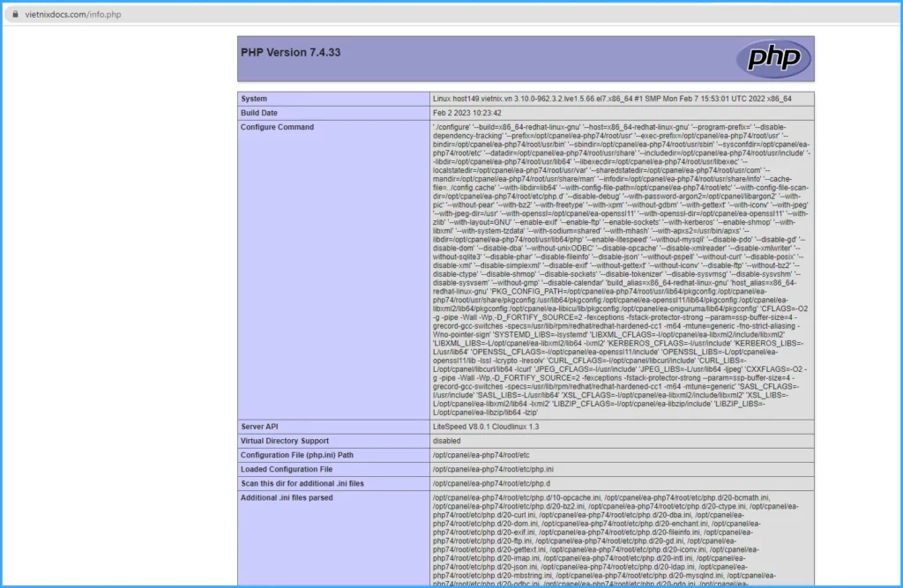Click Scan this dir for additional .ini files
Viewport: 903px width, 588px height.
302,483
